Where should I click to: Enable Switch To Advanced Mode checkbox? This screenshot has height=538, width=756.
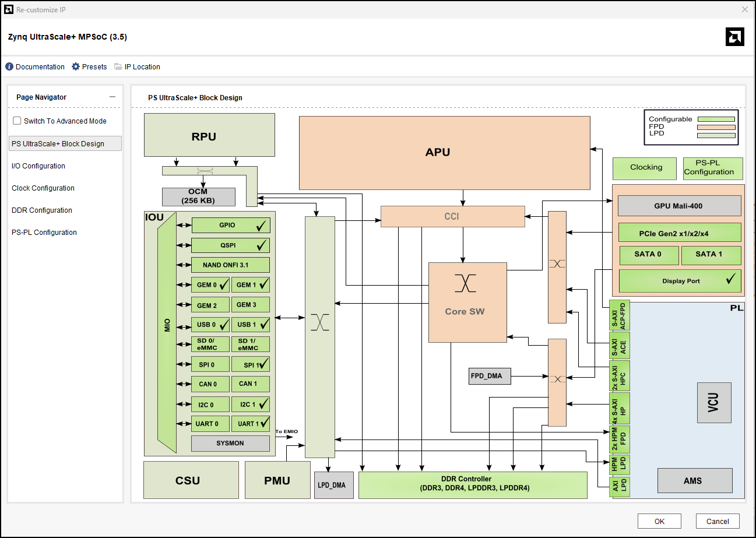[x=17, y=121]
